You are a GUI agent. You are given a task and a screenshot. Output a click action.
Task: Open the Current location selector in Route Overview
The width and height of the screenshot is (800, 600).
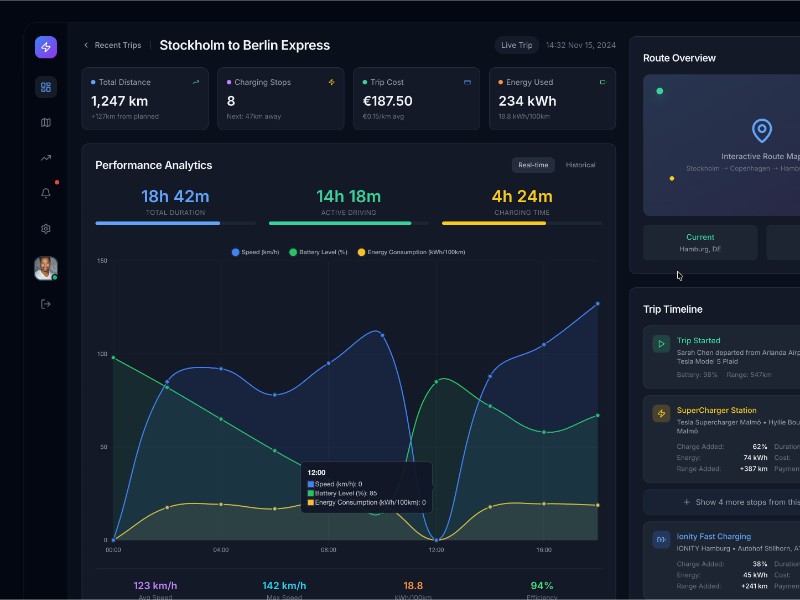click(x=701, y=243)
